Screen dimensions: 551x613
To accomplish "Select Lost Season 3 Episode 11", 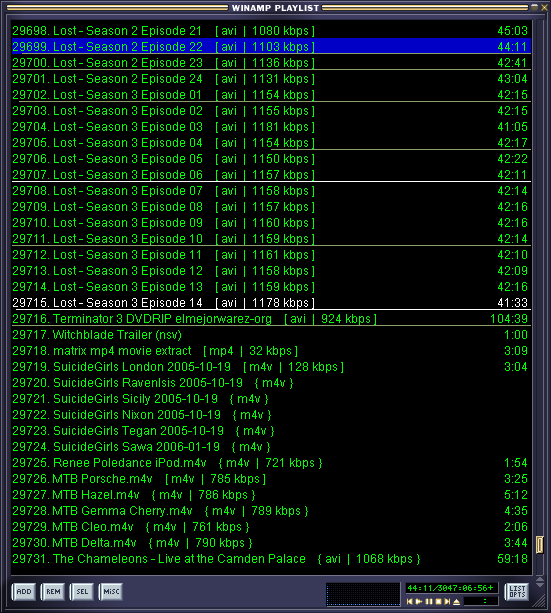I will point(271,255).
